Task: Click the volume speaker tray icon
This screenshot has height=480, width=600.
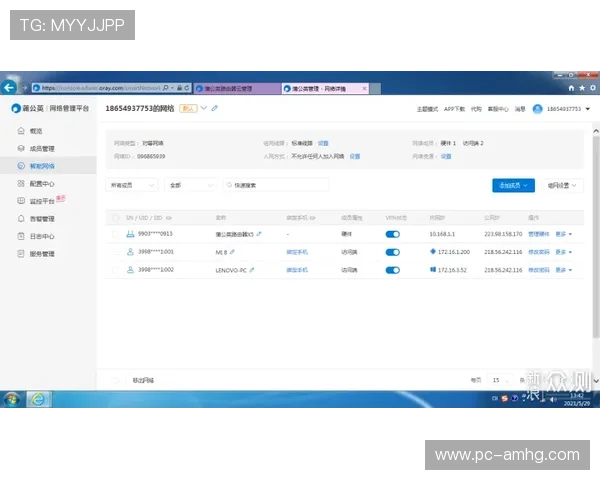Action: click(x=553, y=400)
